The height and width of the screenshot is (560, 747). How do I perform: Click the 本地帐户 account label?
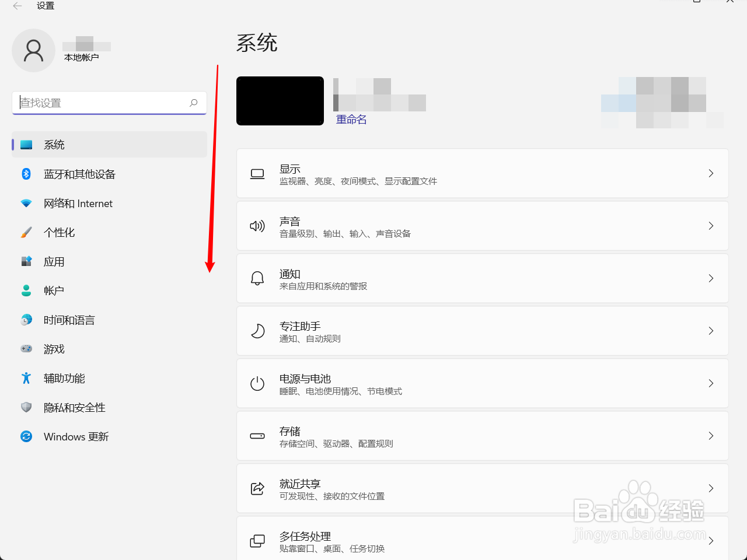point(82,58)
